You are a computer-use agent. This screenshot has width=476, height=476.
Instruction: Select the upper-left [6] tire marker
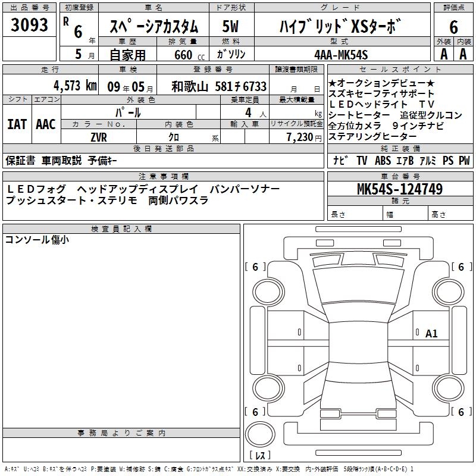pyautogui.click(x=255, y=267)
